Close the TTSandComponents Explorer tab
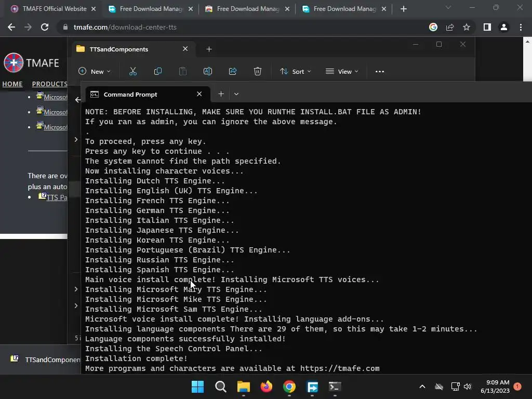Viewport: 532px width, 399px height. [x=185, y=49]
